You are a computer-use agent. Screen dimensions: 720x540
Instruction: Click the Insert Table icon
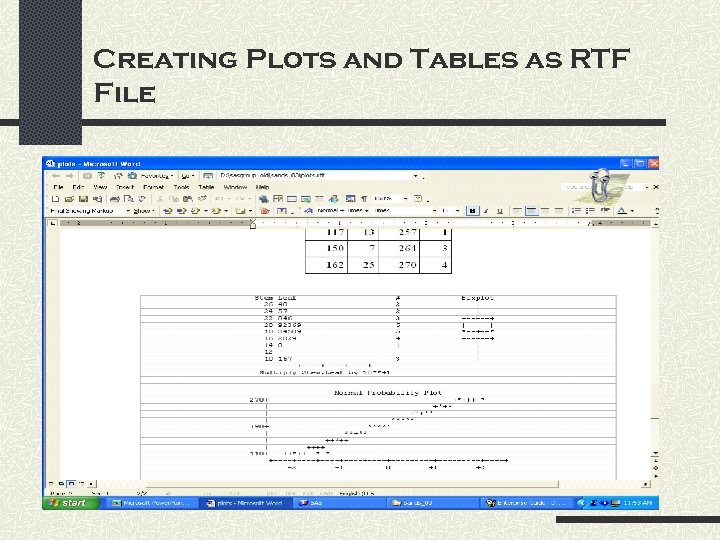292,199
